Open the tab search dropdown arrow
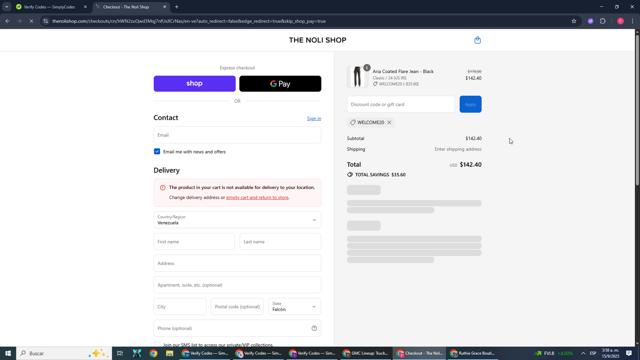The image size is (640, 360). [x=7, y=7]
